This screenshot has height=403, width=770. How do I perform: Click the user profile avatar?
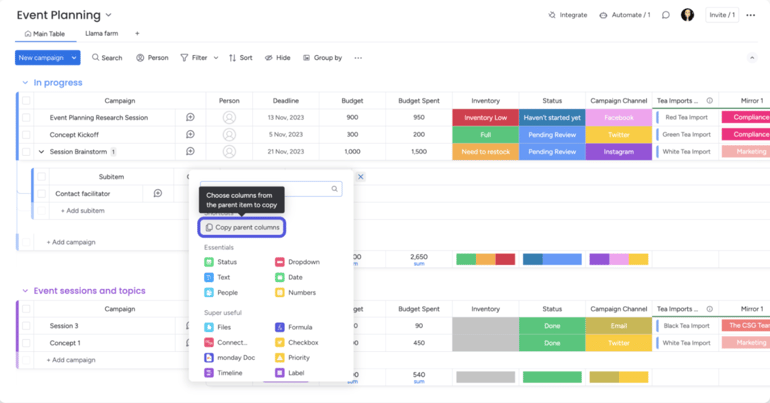click(688, 15)
